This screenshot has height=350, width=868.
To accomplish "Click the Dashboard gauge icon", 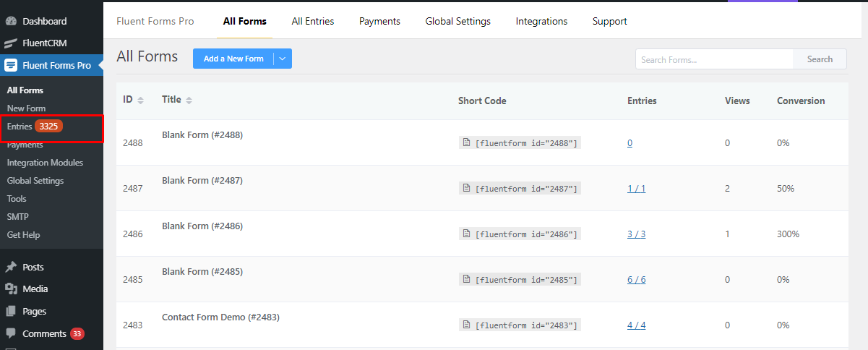I will click(11, 21).
